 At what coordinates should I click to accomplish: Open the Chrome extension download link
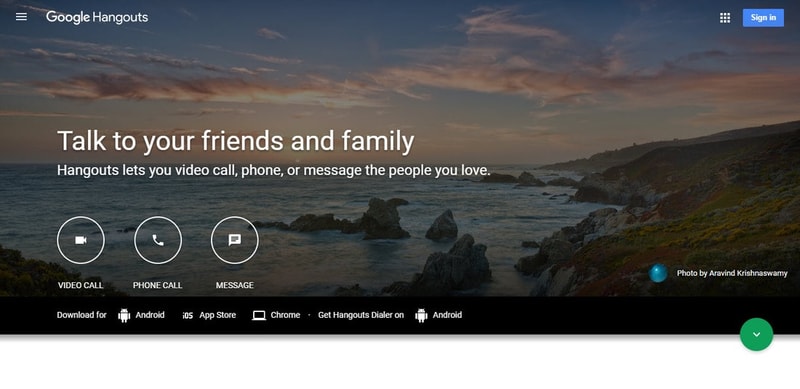285,315
